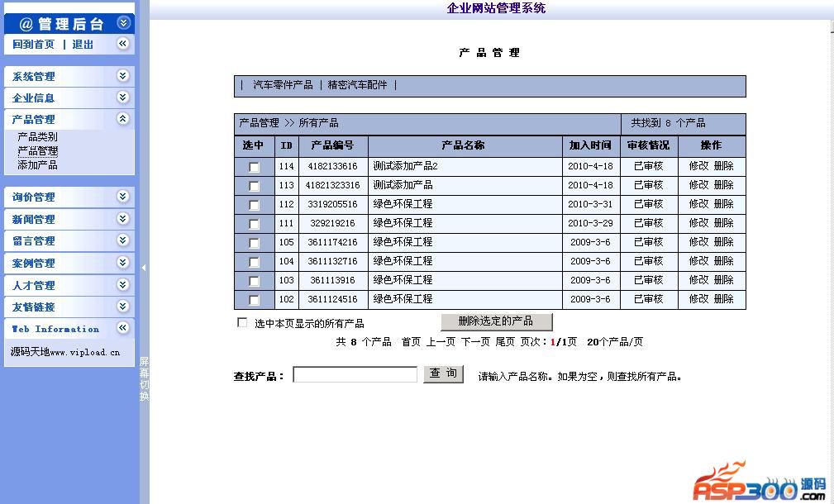Screen dimensions: 834x504
Task: Collapse the 产品管理 sidebar section
Action: click(x=123, y=119)
